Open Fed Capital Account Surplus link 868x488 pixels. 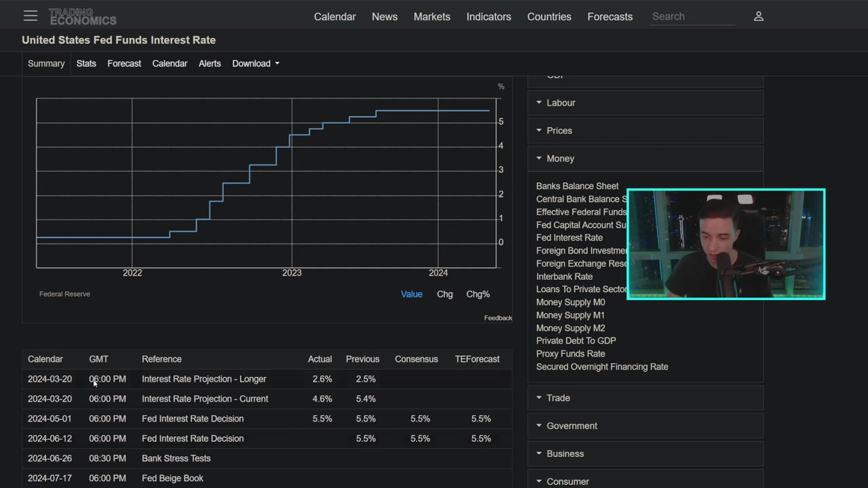coord(581,225)
